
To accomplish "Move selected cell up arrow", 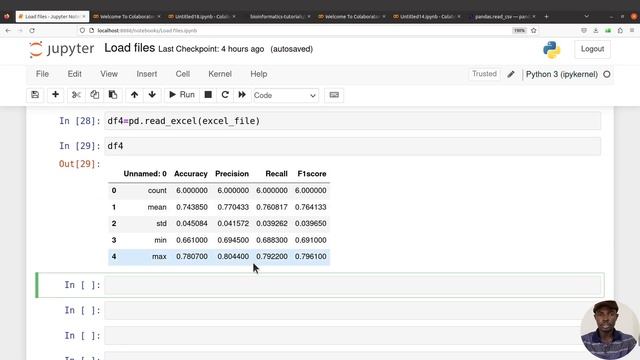I will (x=134, y=95).
